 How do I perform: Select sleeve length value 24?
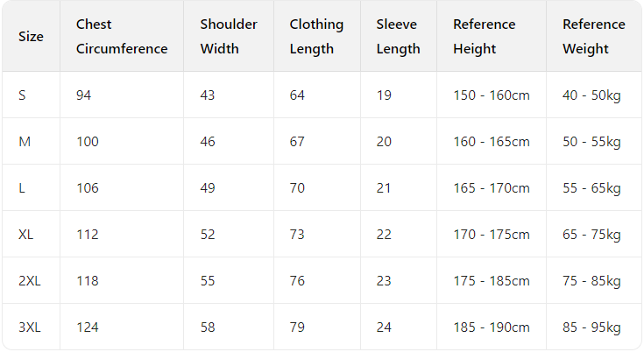click(x=384, y=327)
